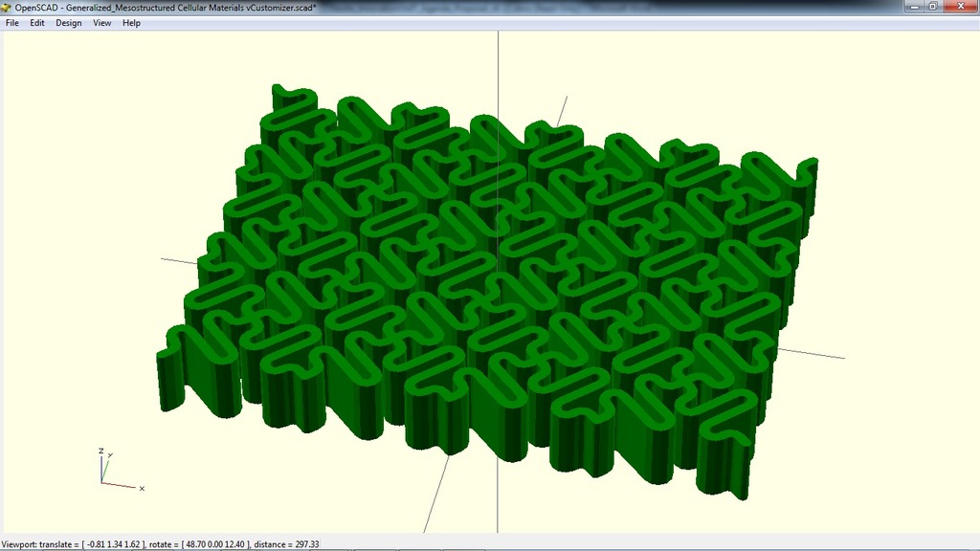This screenshot has width=980, height=551.
Task: Open the File menu
Action: point(11,23)
